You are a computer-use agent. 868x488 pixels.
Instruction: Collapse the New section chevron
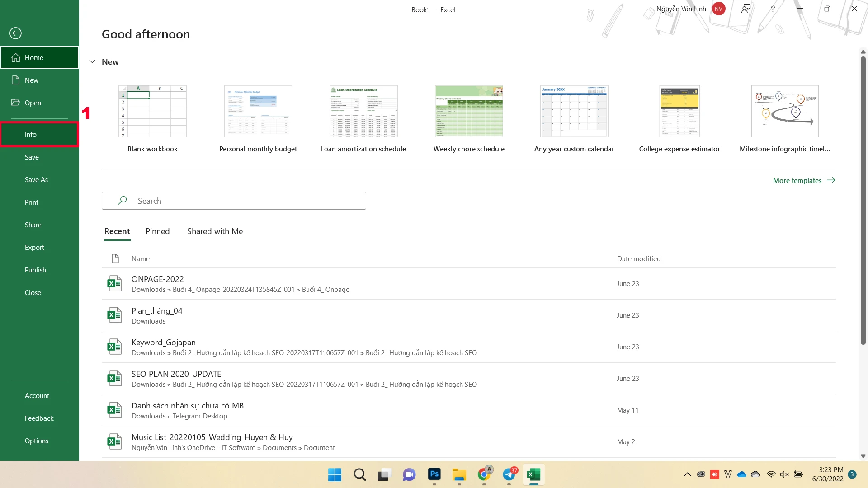pyautogui.click(x=92, y=61)
